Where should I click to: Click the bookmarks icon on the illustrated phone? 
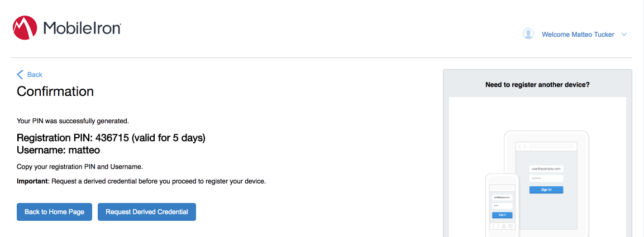(511, 226)
